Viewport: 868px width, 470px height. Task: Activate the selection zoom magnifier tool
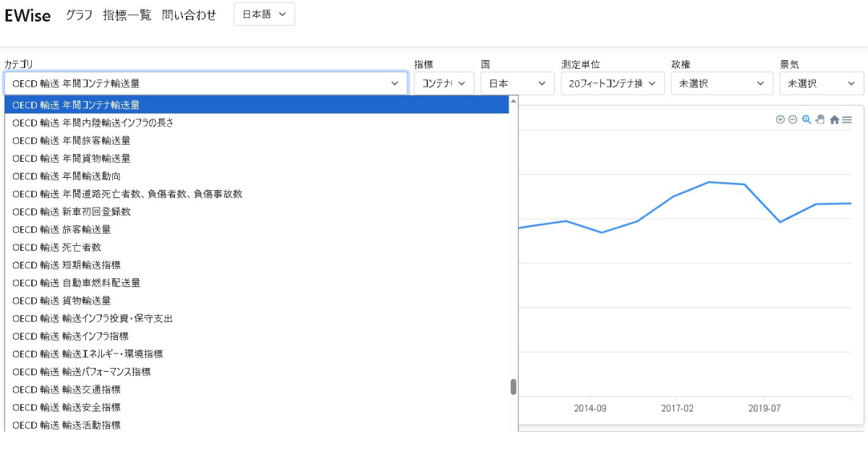click(x=807, y=119)
